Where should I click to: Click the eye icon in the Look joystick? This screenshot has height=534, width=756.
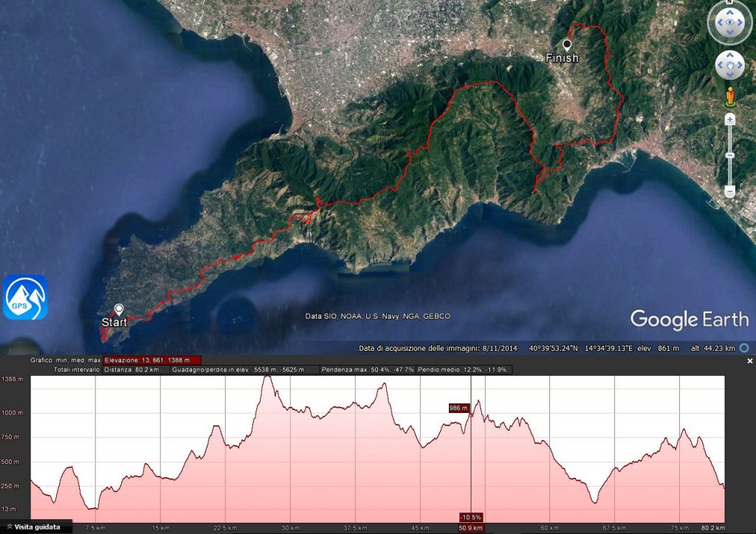pos(729,22)
